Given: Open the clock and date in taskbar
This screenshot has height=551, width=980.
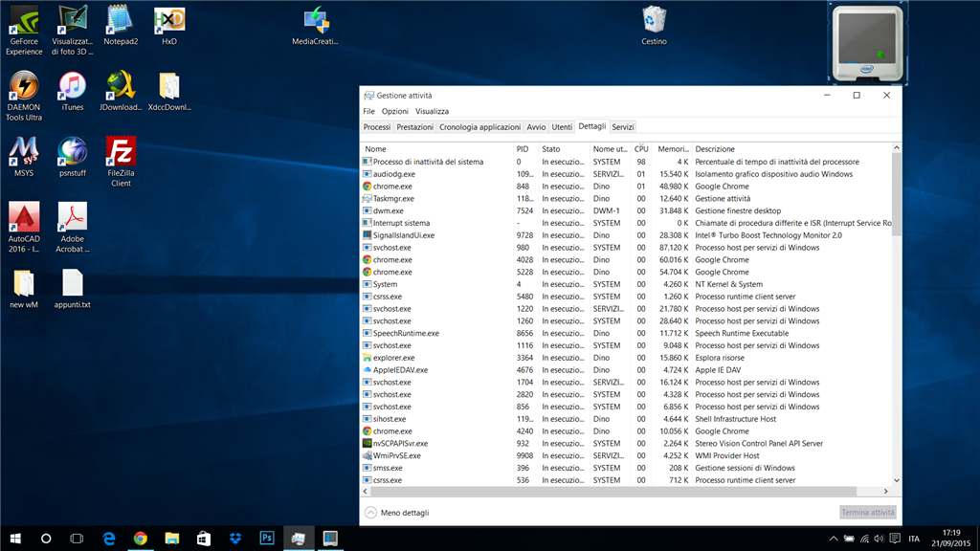Looking at the screenshot, I should [x=950, y=538].
